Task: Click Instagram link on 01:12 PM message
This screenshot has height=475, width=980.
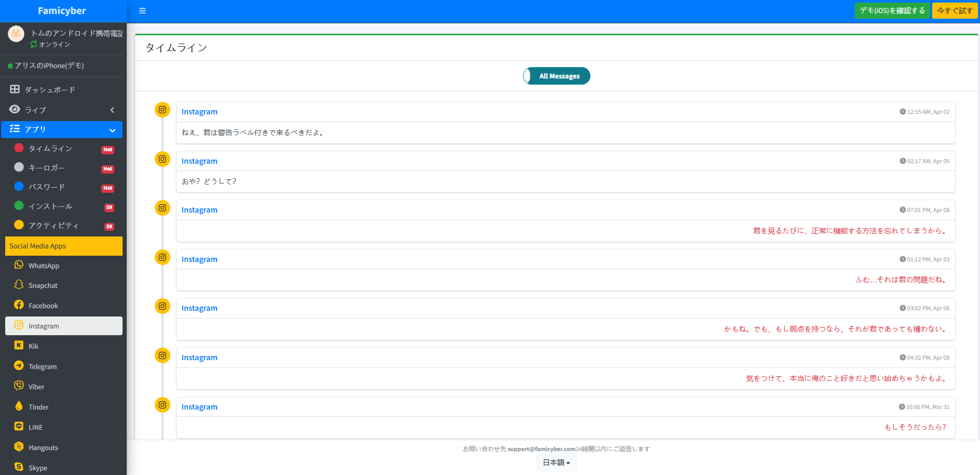Action: 199,259
